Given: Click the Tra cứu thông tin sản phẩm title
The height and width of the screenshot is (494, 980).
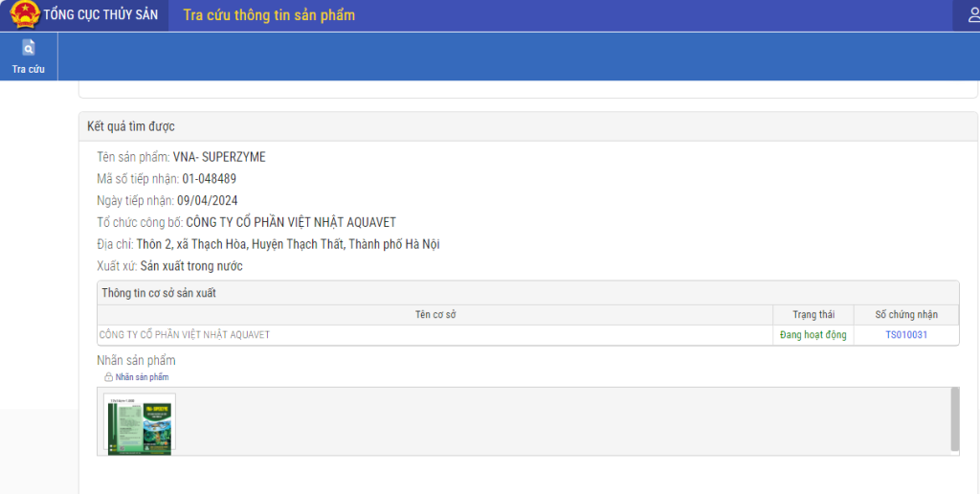Looking at the screenshot, I should tap(269, 15).
